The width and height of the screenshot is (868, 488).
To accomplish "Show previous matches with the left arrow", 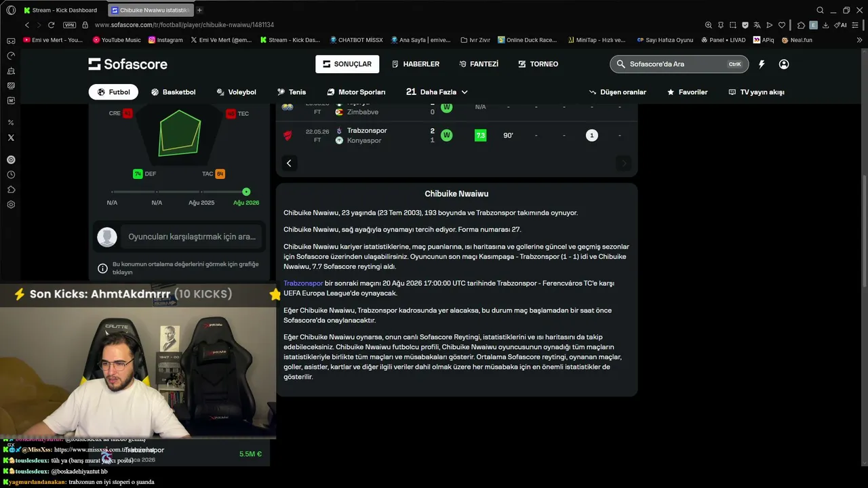I will (289, 163).
